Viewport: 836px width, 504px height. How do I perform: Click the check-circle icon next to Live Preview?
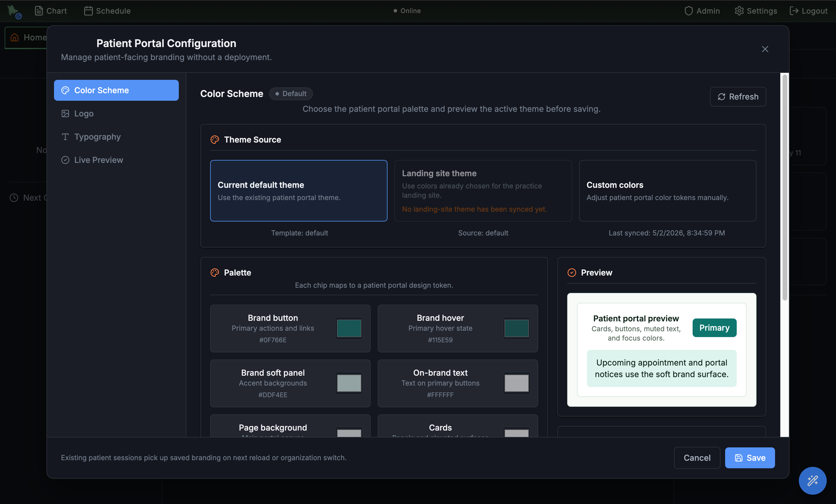coord(65,160)
